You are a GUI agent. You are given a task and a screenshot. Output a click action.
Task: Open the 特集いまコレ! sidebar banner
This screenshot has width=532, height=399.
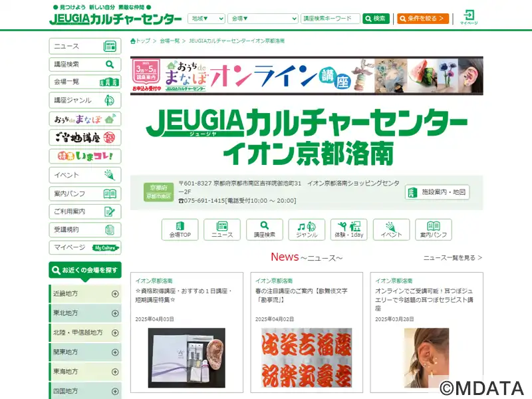pyautogui.click(x=85, y=156)
